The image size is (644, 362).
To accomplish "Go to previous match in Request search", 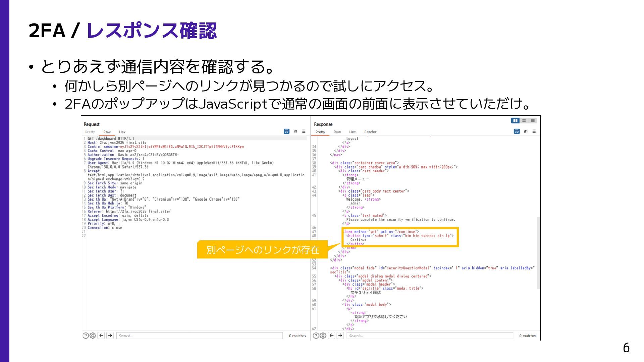I will click(x=101, y=336).
